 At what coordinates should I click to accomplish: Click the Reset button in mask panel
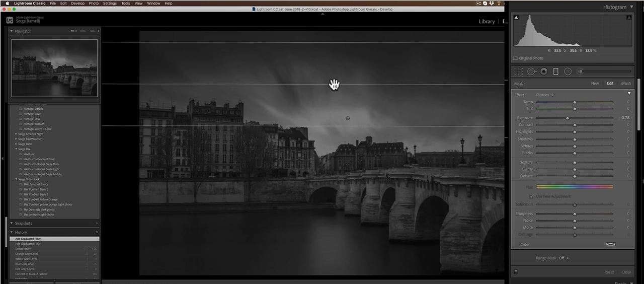point(609,272)
